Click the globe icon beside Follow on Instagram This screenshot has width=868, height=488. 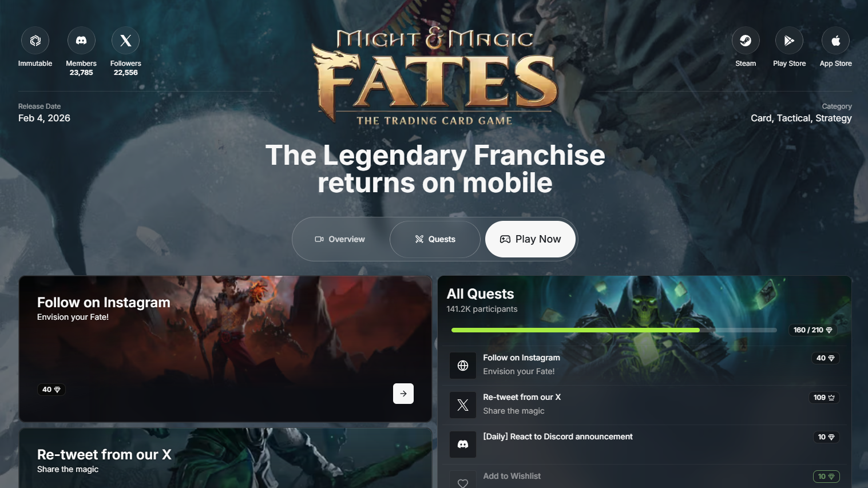click(x=463, y=365)
